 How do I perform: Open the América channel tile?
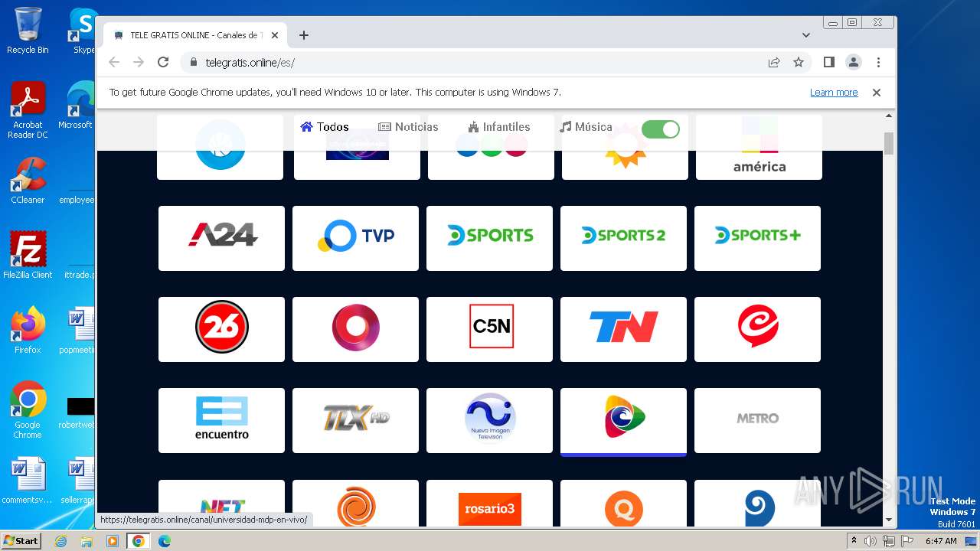click(759, 165)
